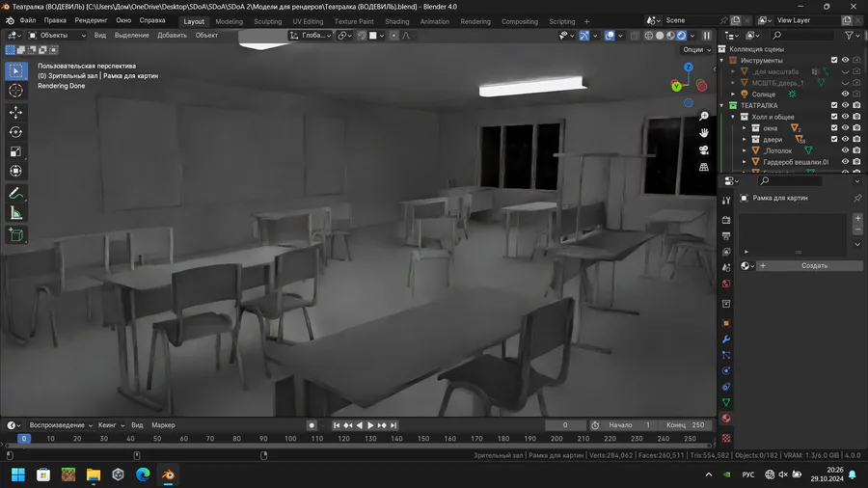Open the Render properties tab
The height and width of the screenshot is (488, 868).
(x=726, y=220)
